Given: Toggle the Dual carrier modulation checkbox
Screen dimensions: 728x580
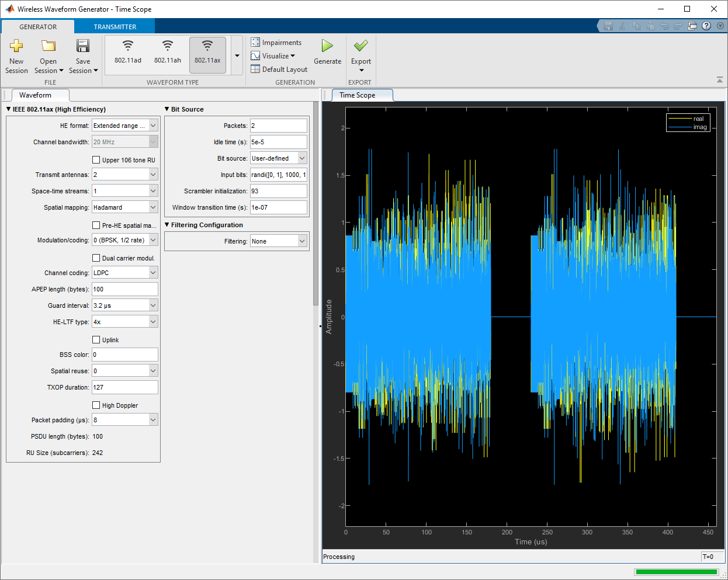Looking at the screenshot, I should click(x=96, y=258).
